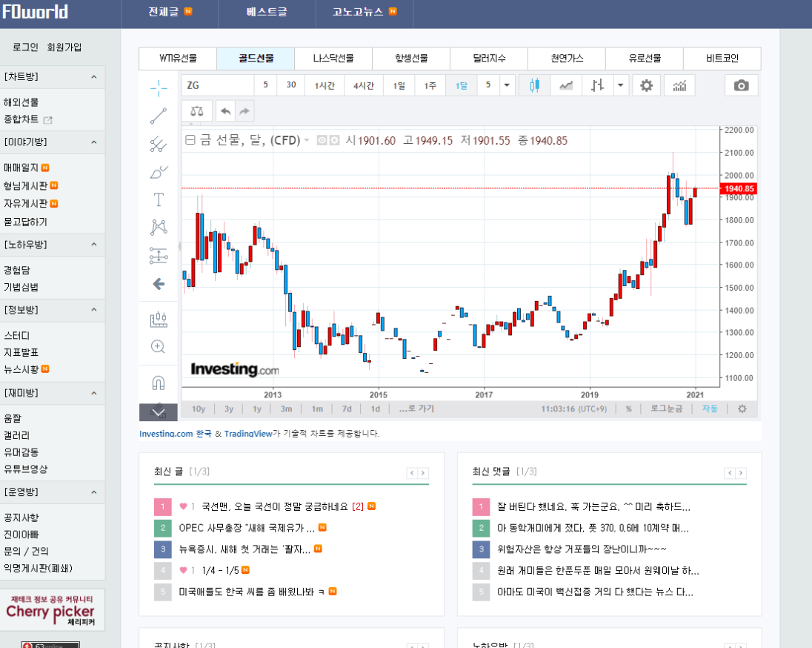Screen dimensions: 812x648
Task: Undo the last chart action
Action: click(225, 111)
